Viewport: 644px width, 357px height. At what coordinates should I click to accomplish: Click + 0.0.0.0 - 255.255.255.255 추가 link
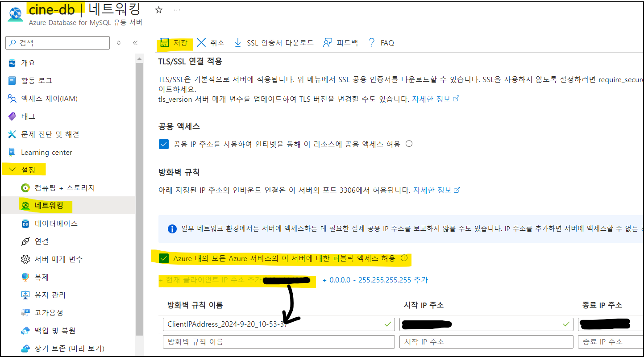(375, 280)
